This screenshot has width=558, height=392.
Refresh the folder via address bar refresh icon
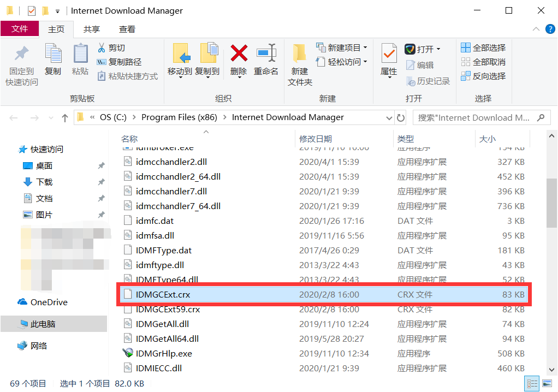(401, 118)
